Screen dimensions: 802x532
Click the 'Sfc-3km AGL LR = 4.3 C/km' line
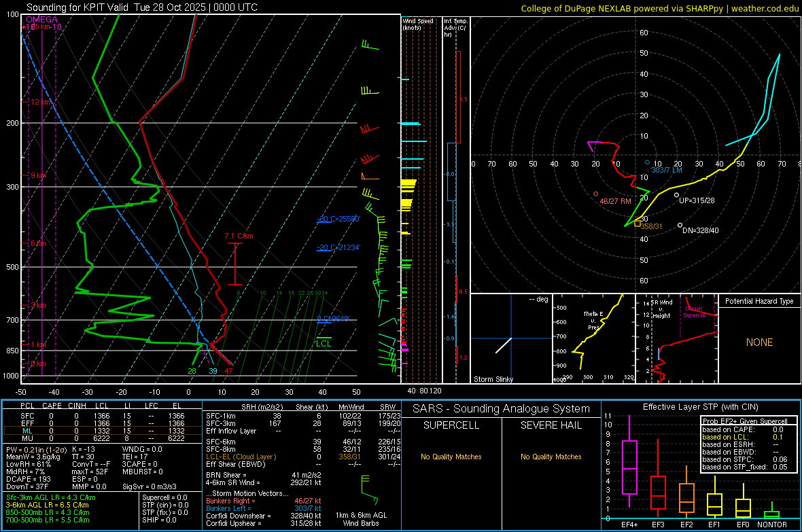pos(51,497)
